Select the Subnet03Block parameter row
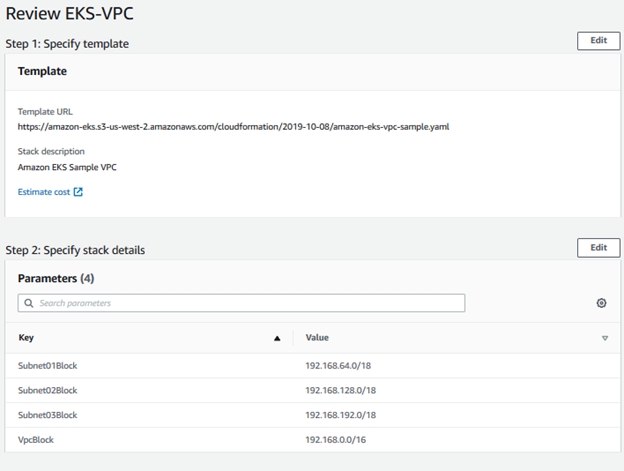Screen dimensions: 624x471 tap(47, 414)
